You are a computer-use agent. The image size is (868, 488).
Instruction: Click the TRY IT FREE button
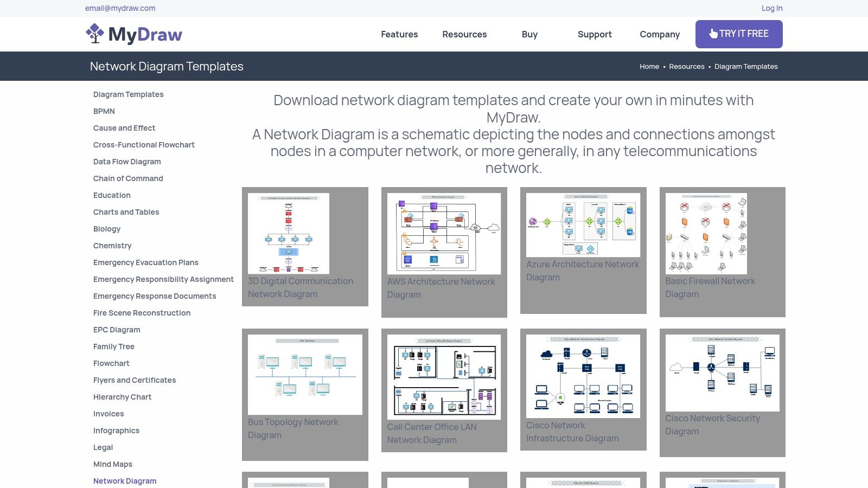click(739, 34)
